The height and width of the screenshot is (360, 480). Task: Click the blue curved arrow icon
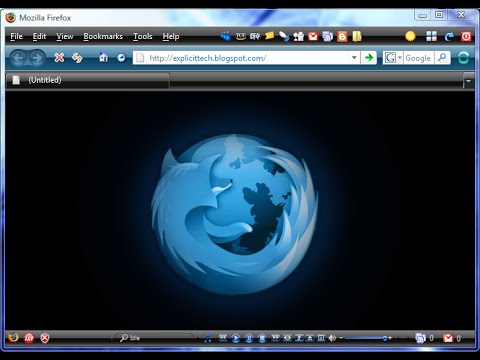point(449,36)
